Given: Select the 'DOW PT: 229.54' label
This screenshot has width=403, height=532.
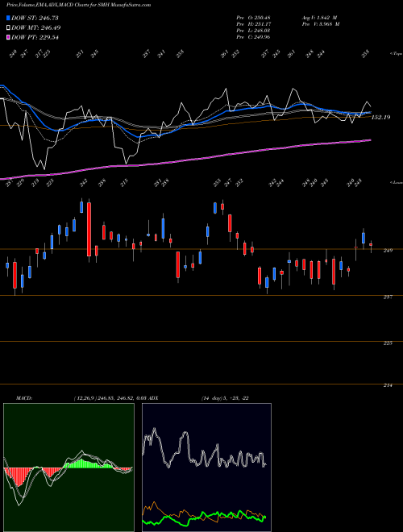Looking at the screenshot, I should [x=35, y=37].
